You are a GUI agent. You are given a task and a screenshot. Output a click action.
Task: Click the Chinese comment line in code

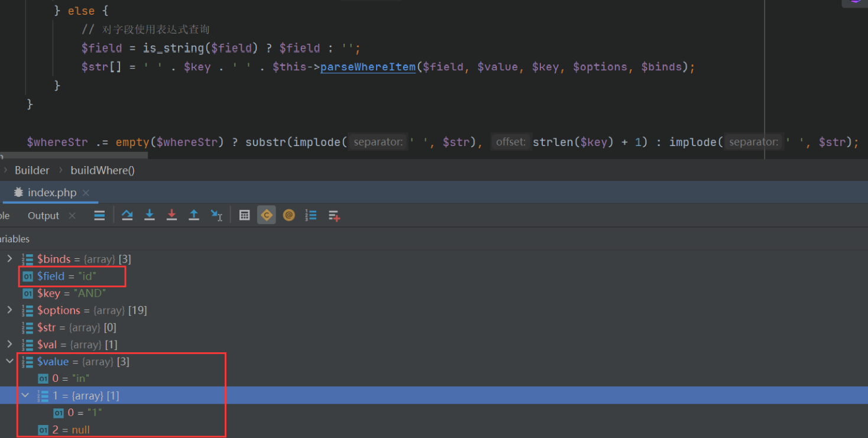(x=145, y=29)
